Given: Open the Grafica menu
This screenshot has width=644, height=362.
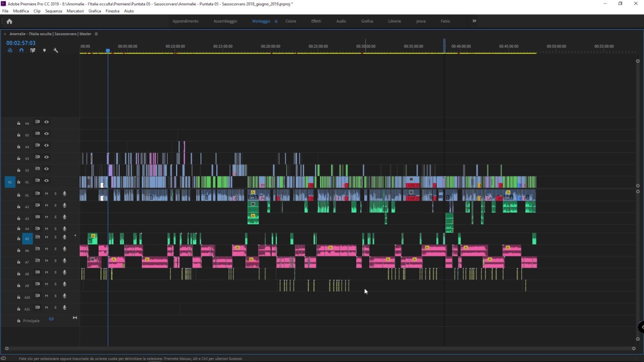Looking at the screenshot, I should tap(95, 11).
